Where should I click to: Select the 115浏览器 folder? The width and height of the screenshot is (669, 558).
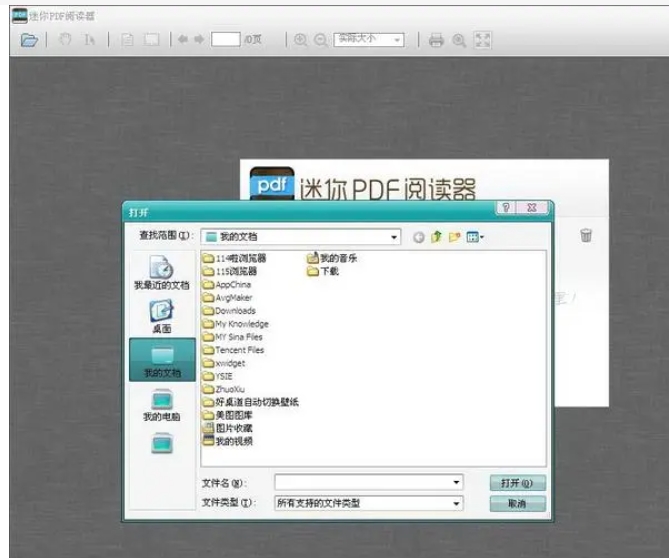tap(230, 271)
